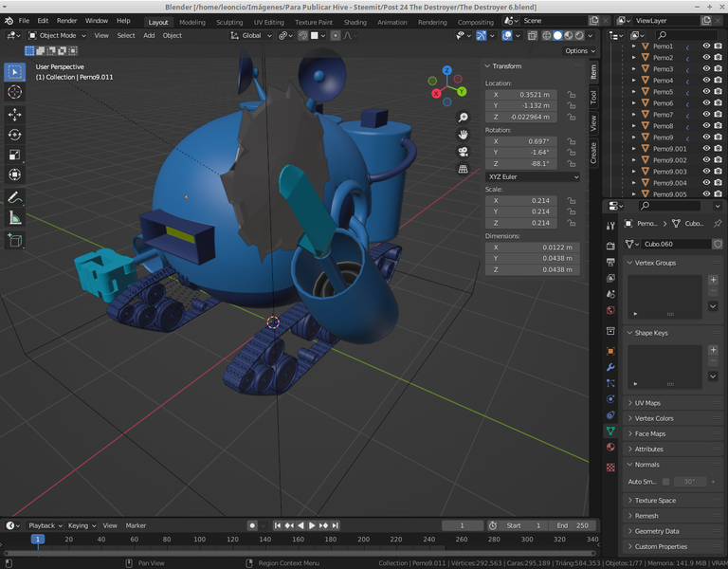Open Physics properties tab icon
Image resolution: width=728 pixels, height=569 pixels.
(x=610, y=399)
